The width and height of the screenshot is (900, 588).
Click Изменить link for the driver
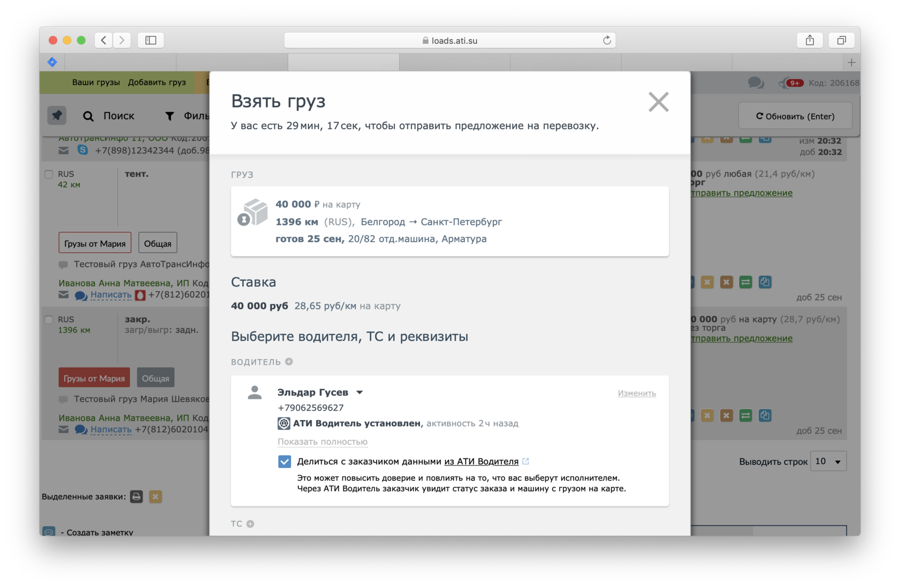636,393
